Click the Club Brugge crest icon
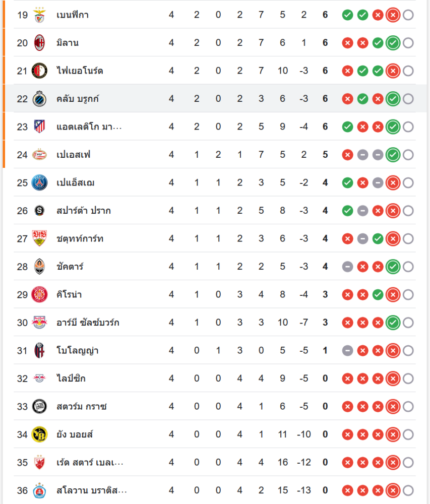Image resolution: width=430 pixels, height=504 pixels. coord(39,99)
